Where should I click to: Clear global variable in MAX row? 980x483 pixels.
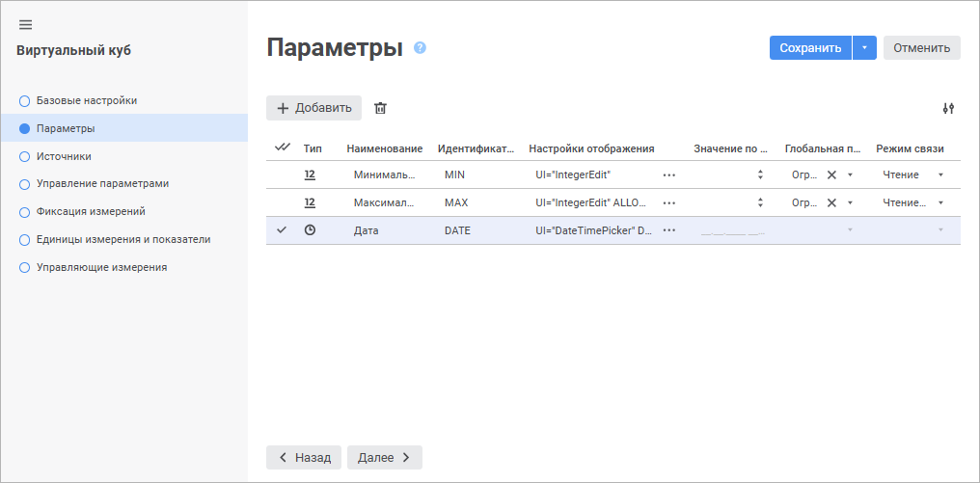[x=831, y=202]
